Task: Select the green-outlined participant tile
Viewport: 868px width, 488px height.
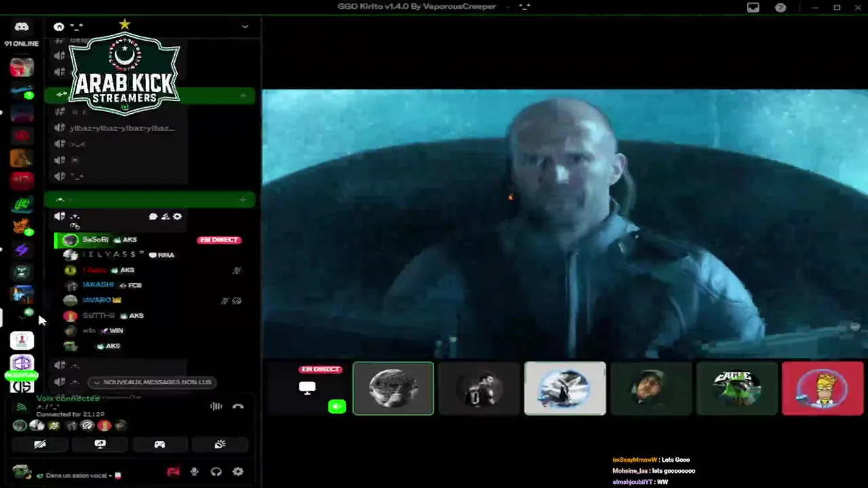Action: click(393, 388)
